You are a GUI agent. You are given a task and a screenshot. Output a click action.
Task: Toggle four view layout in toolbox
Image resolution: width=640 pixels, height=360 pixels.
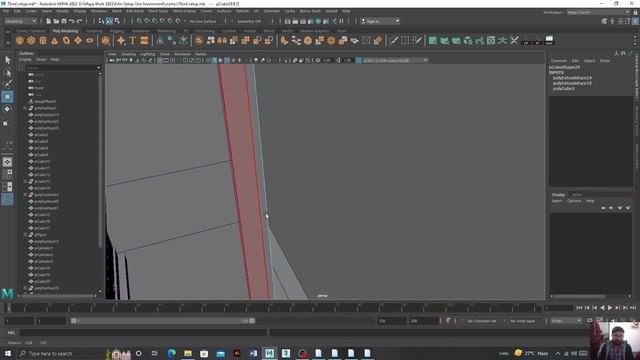click(x=7, y=174)
